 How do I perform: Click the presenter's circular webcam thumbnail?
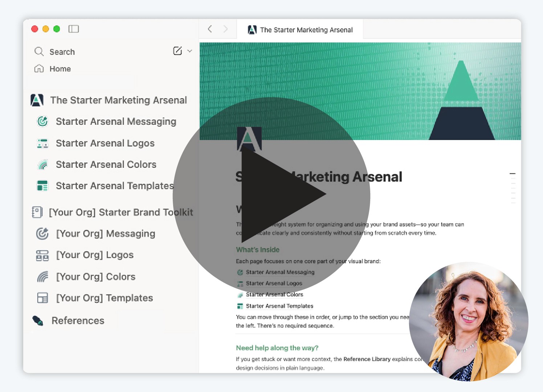point(469,322)
